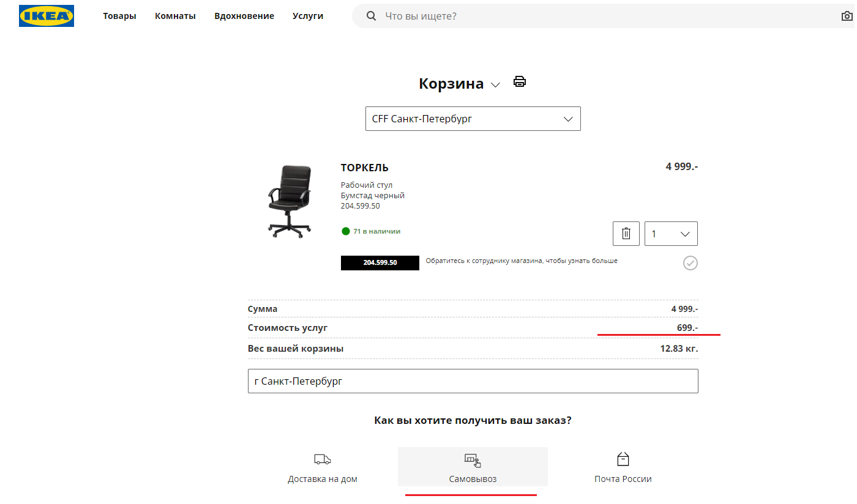Open ТОРКЕЛЬ product title link
857x504 pixels.
coord(364,168)
